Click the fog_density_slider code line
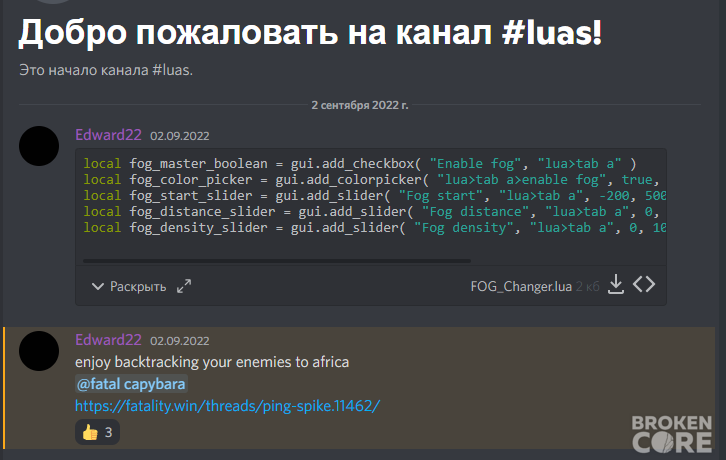Viewport: 726px width, 460px height. pyautogui.click(x=374, y=227)
